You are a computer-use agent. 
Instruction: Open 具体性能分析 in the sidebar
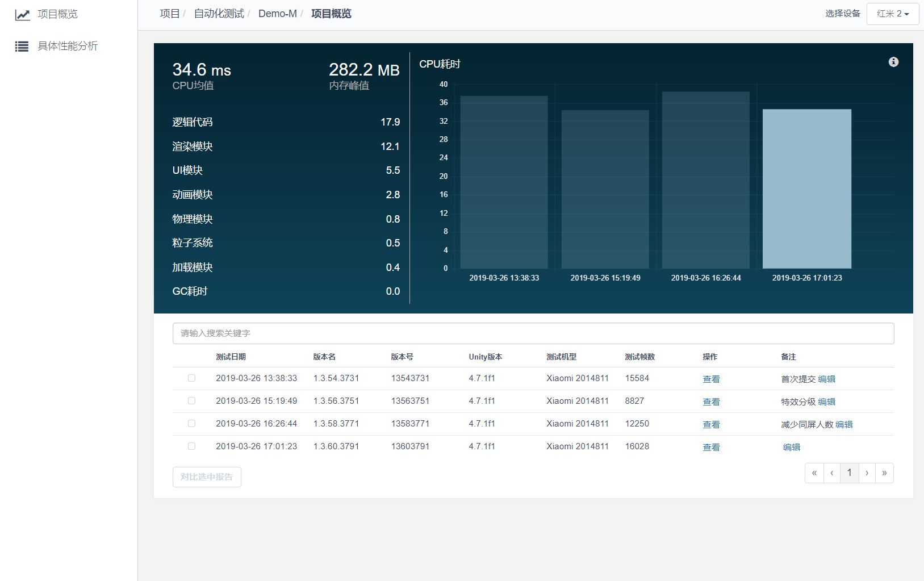[68, 46]
